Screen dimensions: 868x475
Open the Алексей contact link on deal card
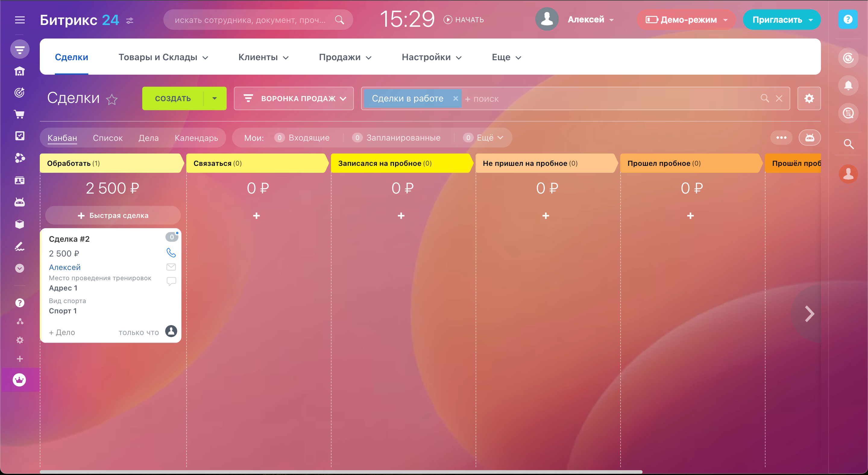[x=65, y=267]
